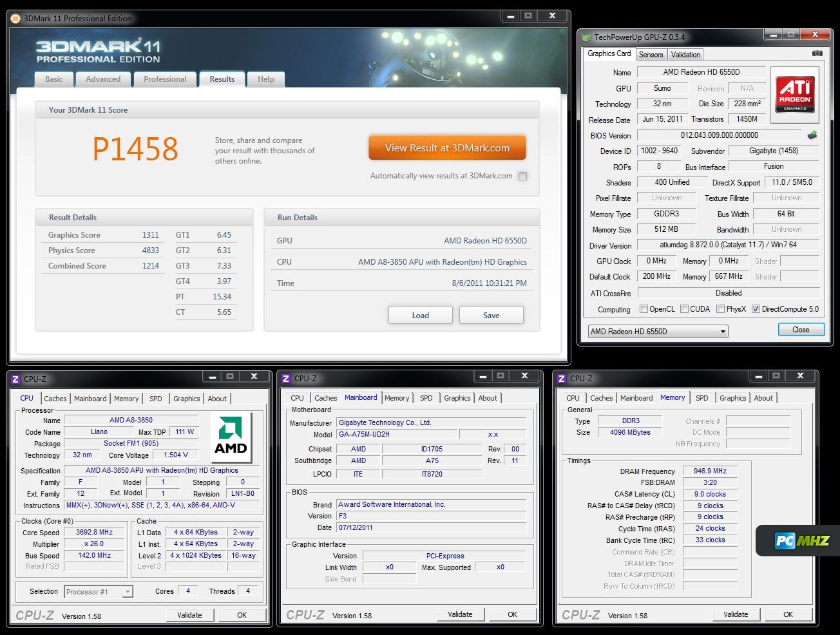Image resolution: width=840 pixels, height=635 pixels.
Task: Open the Validation tab in GPU-Z
Action: (685, 55)
